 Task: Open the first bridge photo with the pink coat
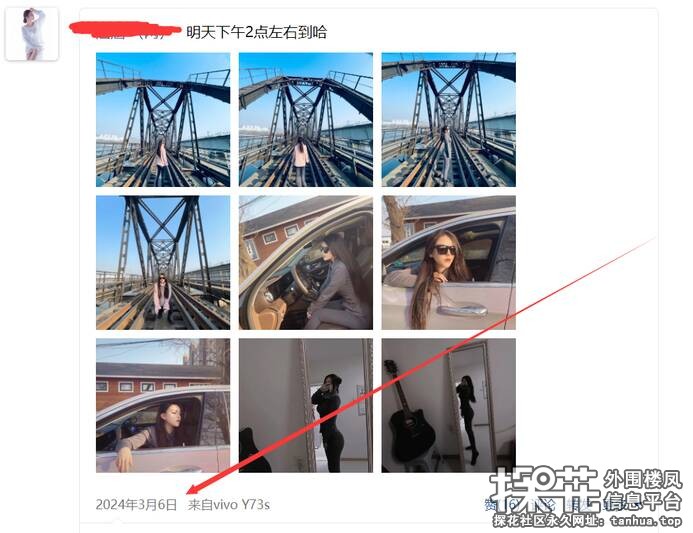(x=163, y=119)
